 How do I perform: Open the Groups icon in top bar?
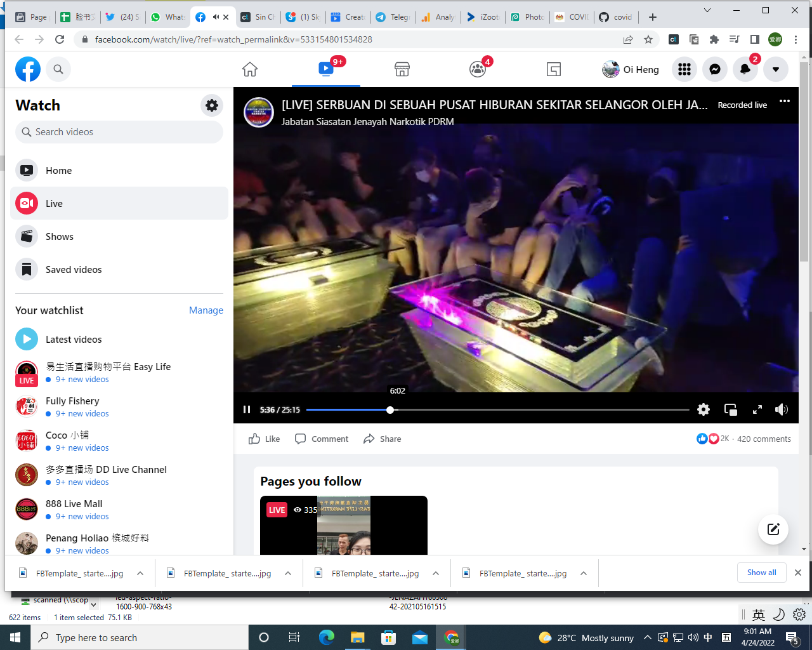478,69
